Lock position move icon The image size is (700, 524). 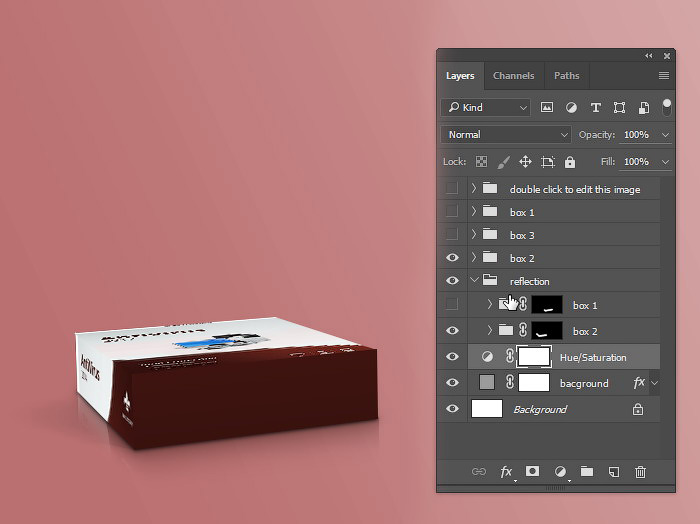pyautogui.click(x=525, y=162)
